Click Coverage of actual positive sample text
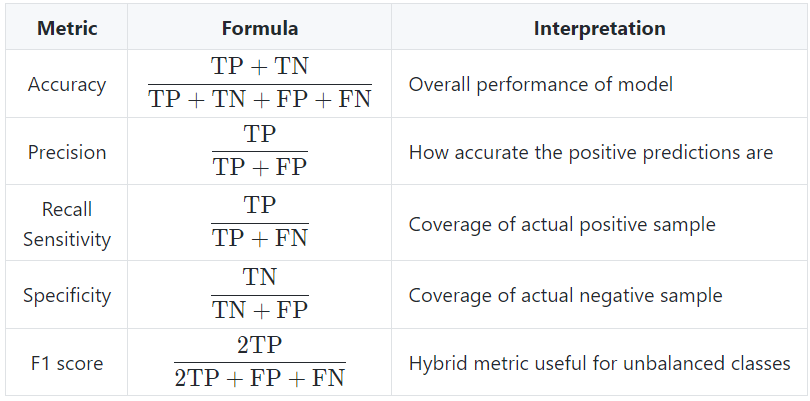 click(x=562, y=224)
